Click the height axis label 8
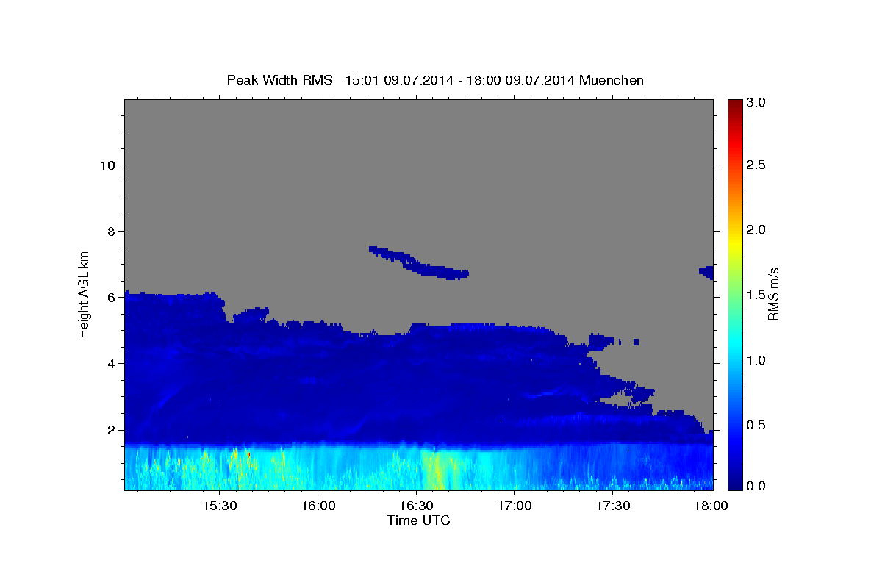Viewport: 882px width, 588px height. point(111,231)
